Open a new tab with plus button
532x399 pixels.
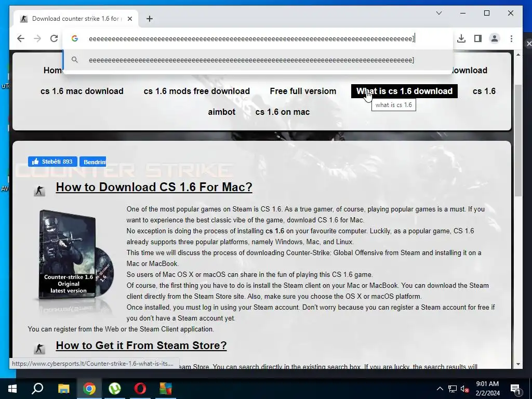pyautogui.click(x=150, y=19)
